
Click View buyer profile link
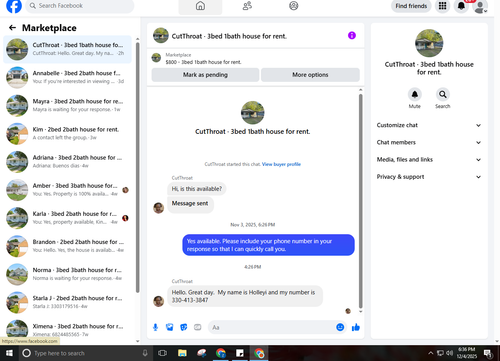point(281,164)
